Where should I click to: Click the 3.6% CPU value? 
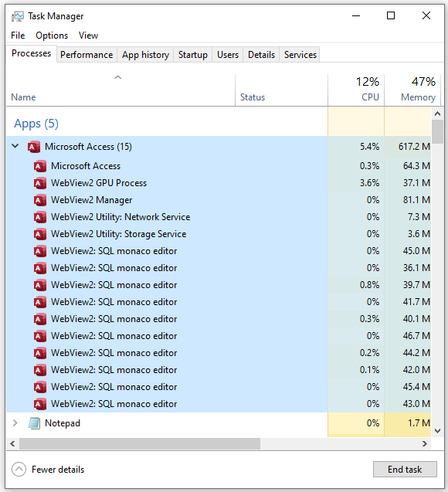(x=369, y=183)
